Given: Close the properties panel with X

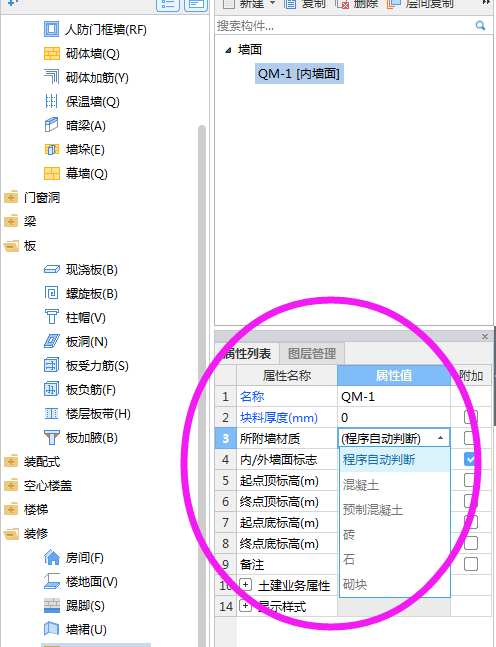Looking at the screenshot, I should 485,337.
